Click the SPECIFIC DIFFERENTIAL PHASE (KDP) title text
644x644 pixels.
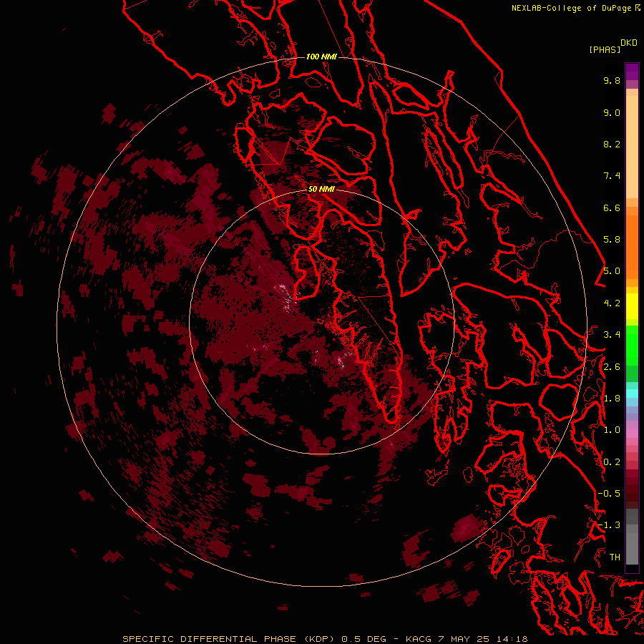tap(230, 639)
